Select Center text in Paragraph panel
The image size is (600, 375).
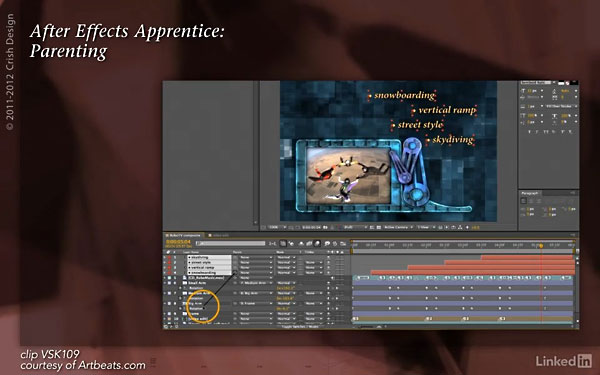[x=531, y=201]
